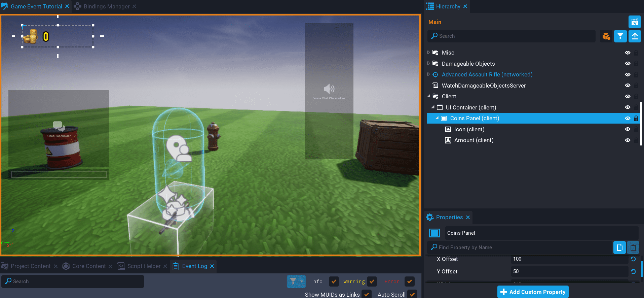Click the upload arrow icon in Hierarchy
Image resolution: width=644 pixels, height=298 pixels.
click(635, 36)
